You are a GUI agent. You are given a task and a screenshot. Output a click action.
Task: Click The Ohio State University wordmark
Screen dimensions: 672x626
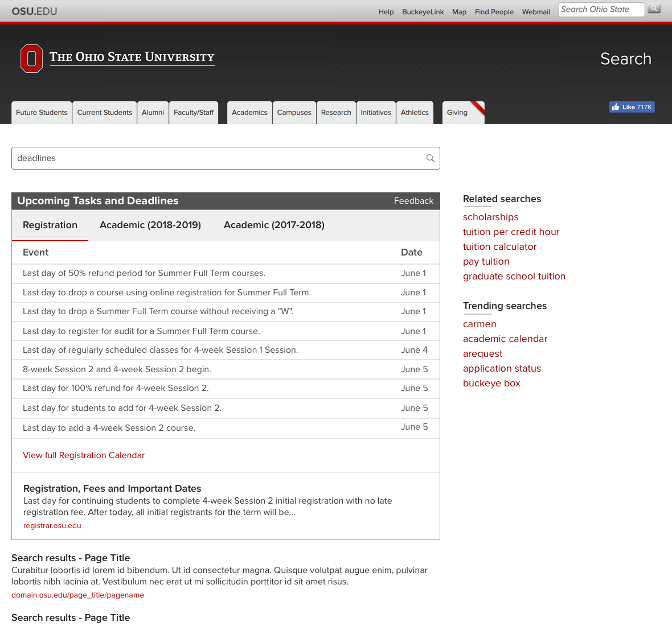[x=132, y=57]
